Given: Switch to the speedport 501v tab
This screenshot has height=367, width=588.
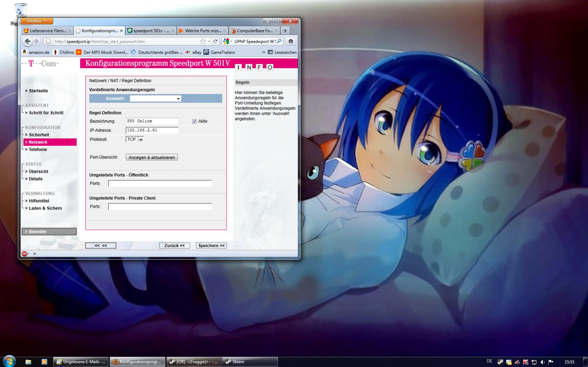Looking at the screenshot, I should tap(151, 31).
